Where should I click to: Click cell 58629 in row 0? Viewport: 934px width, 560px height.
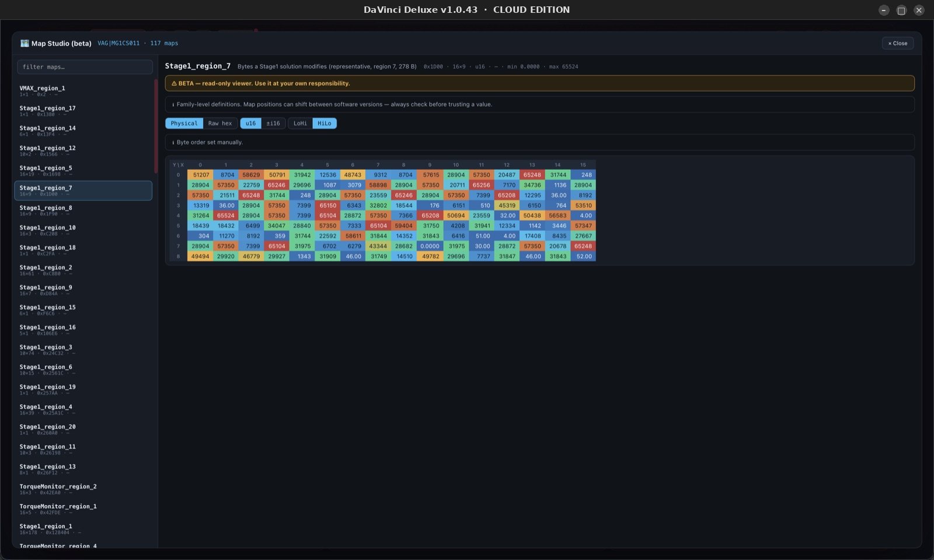(251, 175)
